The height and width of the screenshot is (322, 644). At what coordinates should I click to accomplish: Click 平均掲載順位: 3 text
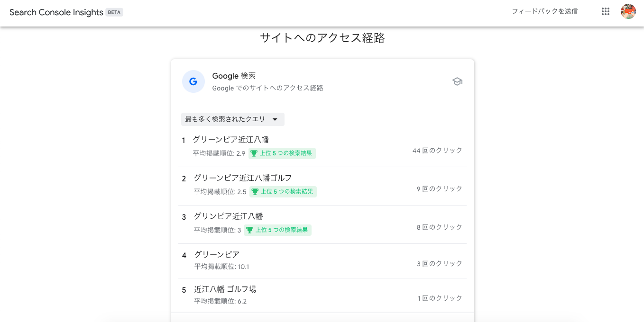[x=218, y=230]
